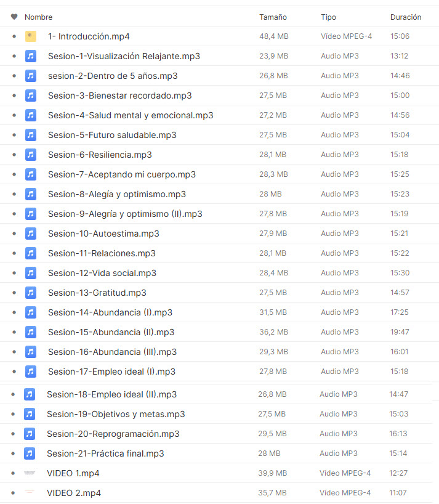The width and height of the screenshot is (439, 504).
Task: Click the music icon for Sesion-3-Bienestar recordado.mp3
Action: pyautogui.click(x=31, y=96)
